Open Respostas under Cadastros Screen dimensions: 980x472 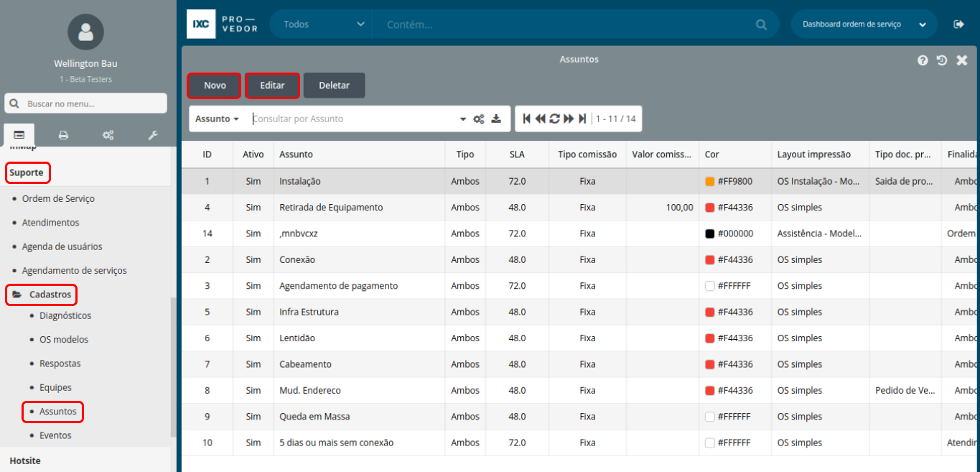pyautogui.click(x=60, y=364)
